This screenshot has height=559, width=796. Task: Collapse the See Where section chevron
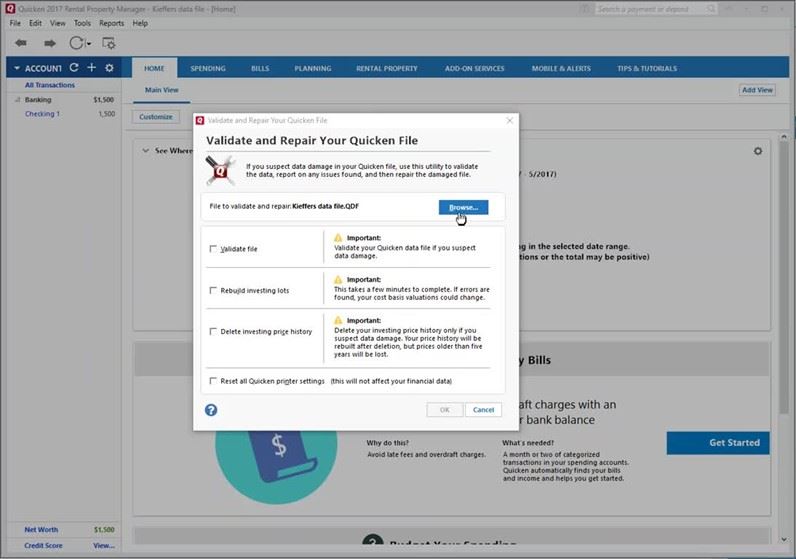pos(146,151)
